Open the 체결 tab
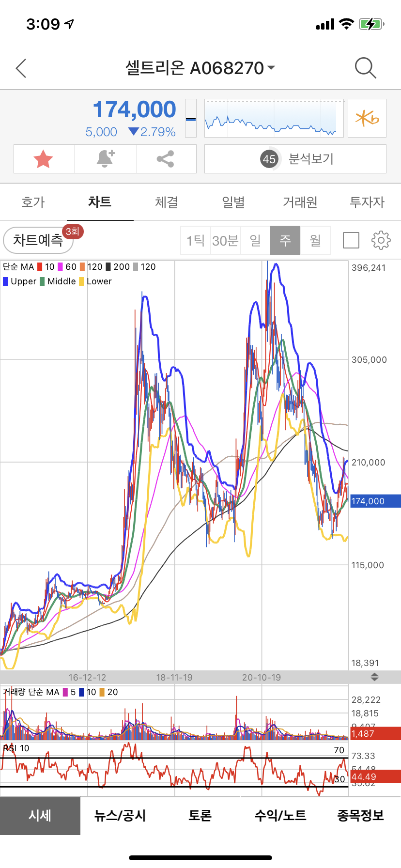The width and height of the screenshot is (401, 868). click(x=167, y=202)
